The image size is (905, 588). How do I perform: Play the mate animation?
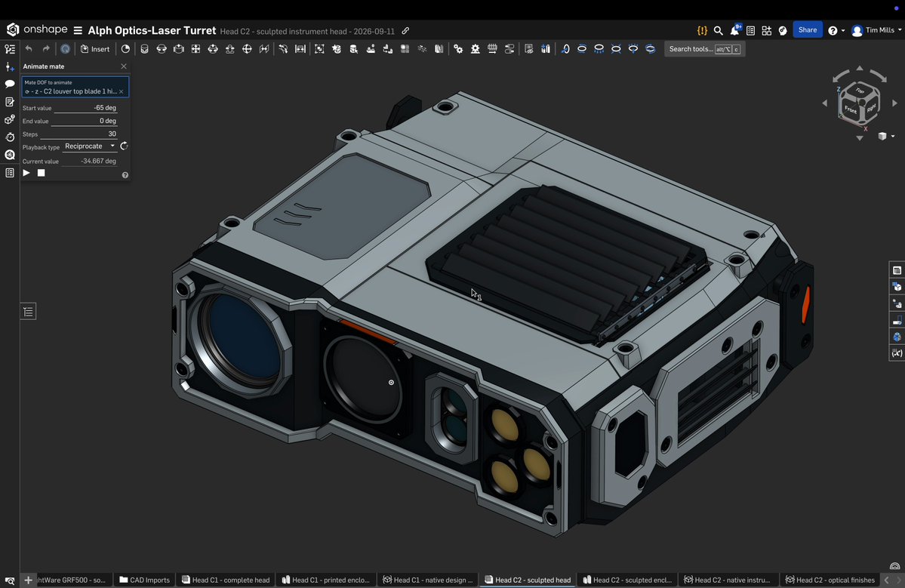26,173
